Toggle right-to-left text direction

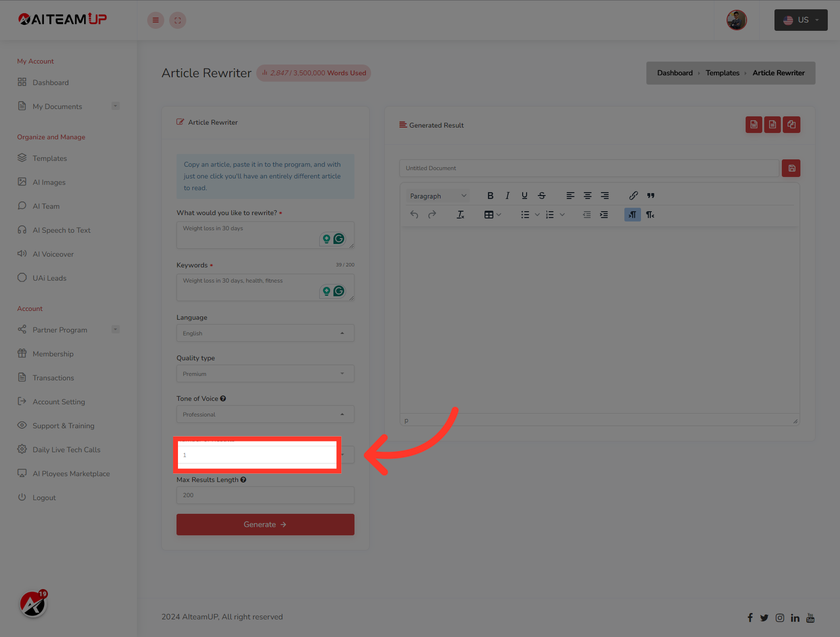point(650,214)
